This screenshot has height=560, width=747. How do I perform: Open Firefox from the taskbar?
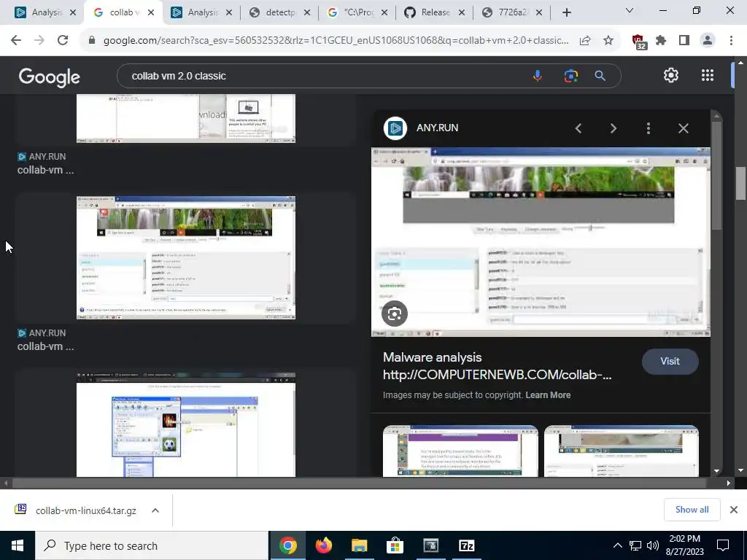(x=323, y=545)
